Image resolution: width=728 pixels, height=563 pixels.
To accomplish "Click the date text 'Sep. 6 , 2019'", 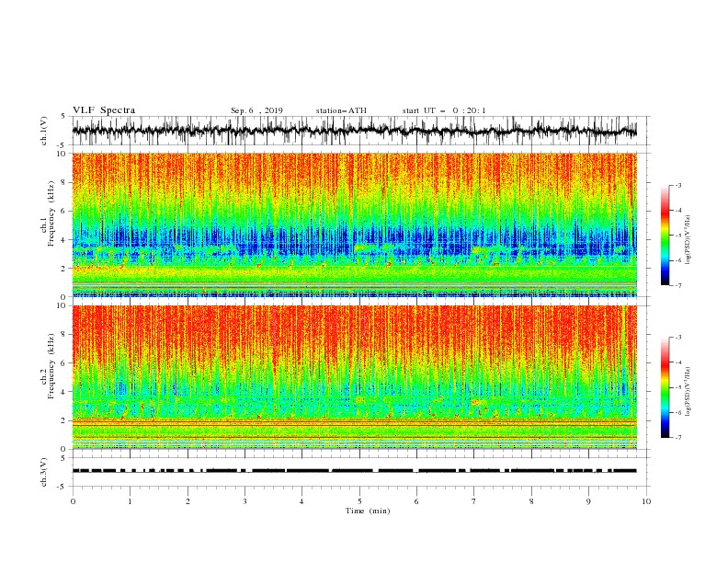I will click(x=256, y=110).
